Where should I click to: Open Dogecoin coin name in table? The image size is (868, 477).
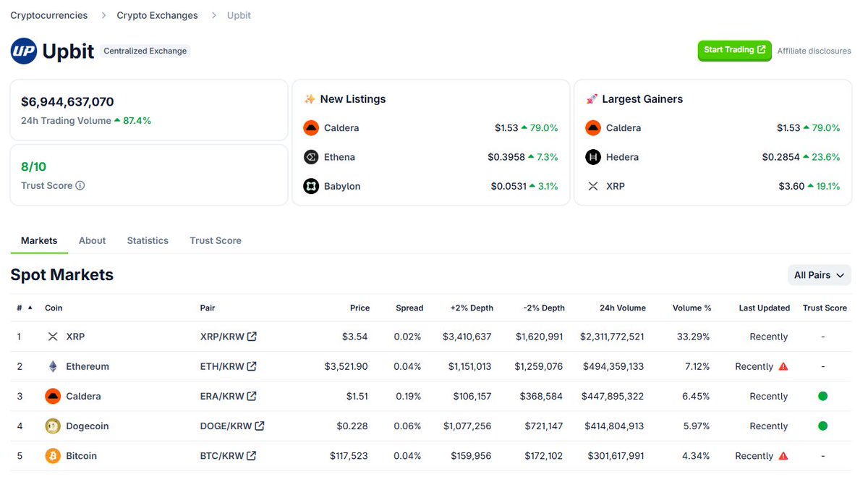88,426
